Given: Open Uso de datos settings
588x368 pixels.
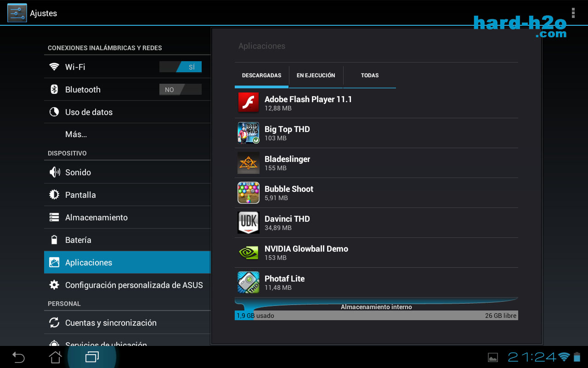Looking at the screenshot, I should click(x=127, y=112).
